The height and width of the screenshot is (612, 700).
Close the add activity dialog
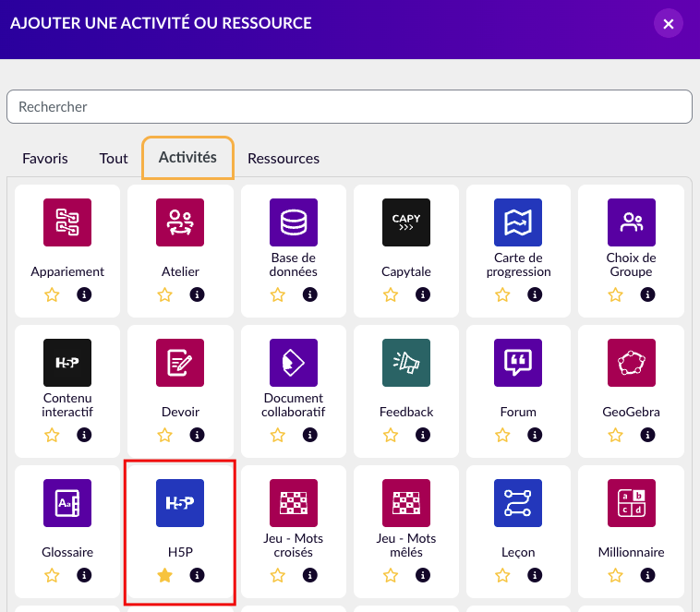(x=669, y=23)
